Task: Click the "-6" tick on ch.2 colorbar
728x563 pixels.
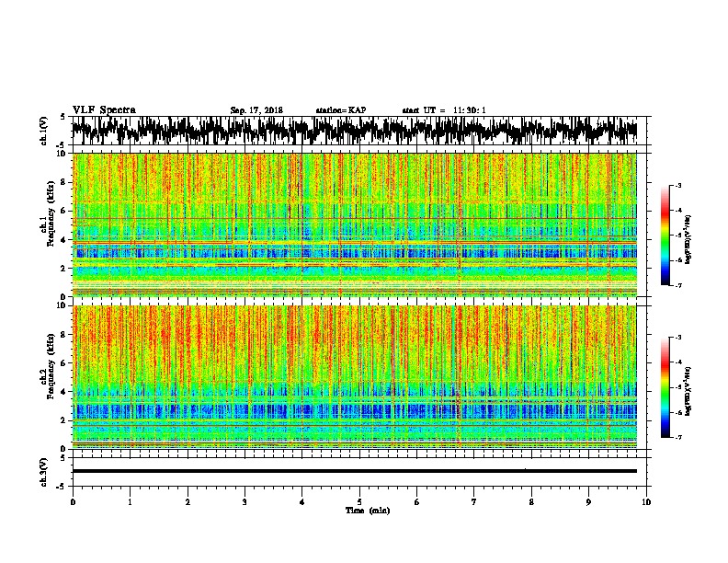Action: 678,412
